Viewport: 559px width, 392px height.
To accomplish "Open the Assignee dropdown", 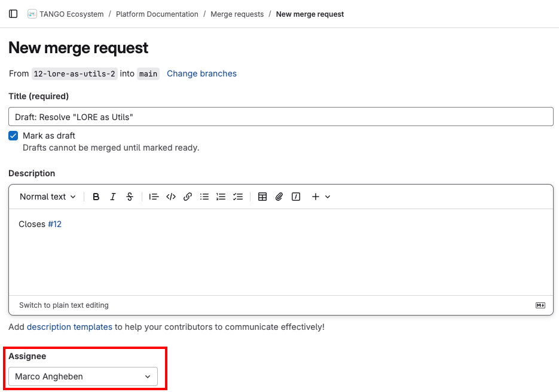I will pyautogui.click(x=83, y=376).
